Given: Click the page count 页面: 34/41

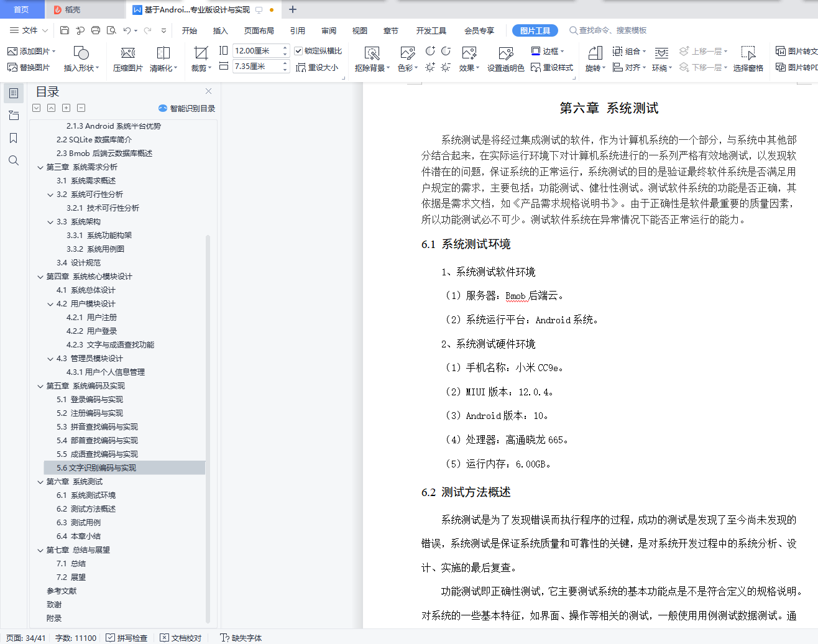Looking at the screenshot, I should click(26, 638).
